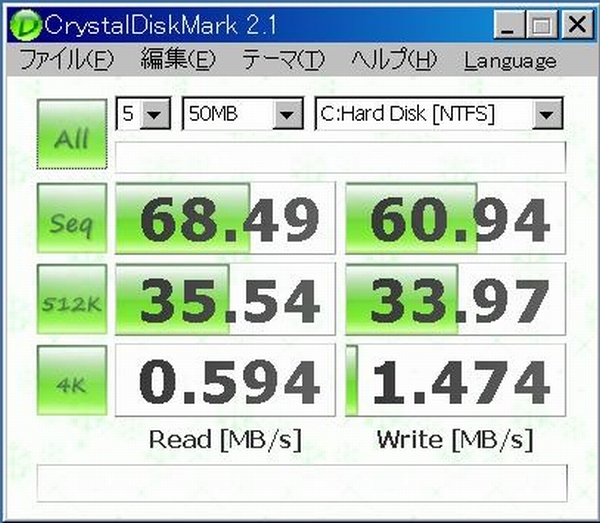Click the Read [MB/s] column label
Viewport: 600px width, 523px height.
225,439
